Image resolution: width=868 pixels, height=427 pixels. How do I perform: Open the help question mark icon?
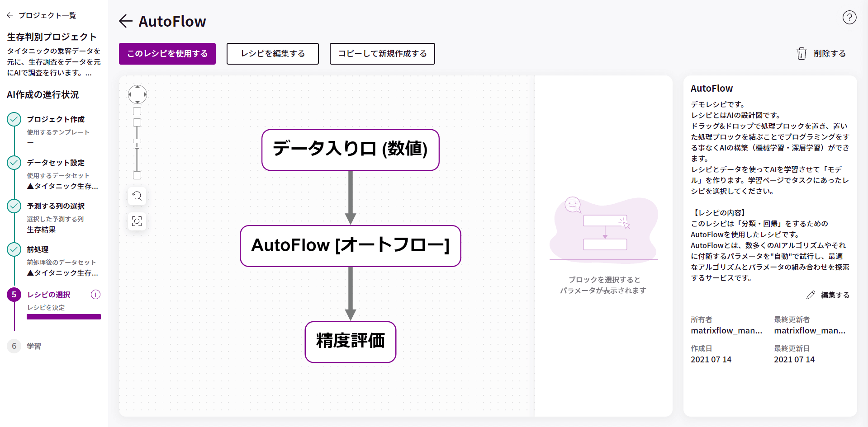[849, 18]
